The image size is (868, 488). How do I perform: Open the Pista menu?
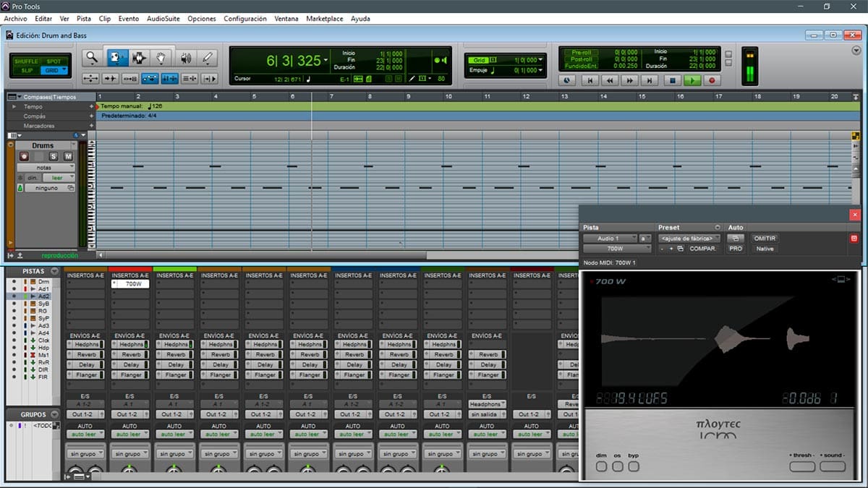(84, 19)
